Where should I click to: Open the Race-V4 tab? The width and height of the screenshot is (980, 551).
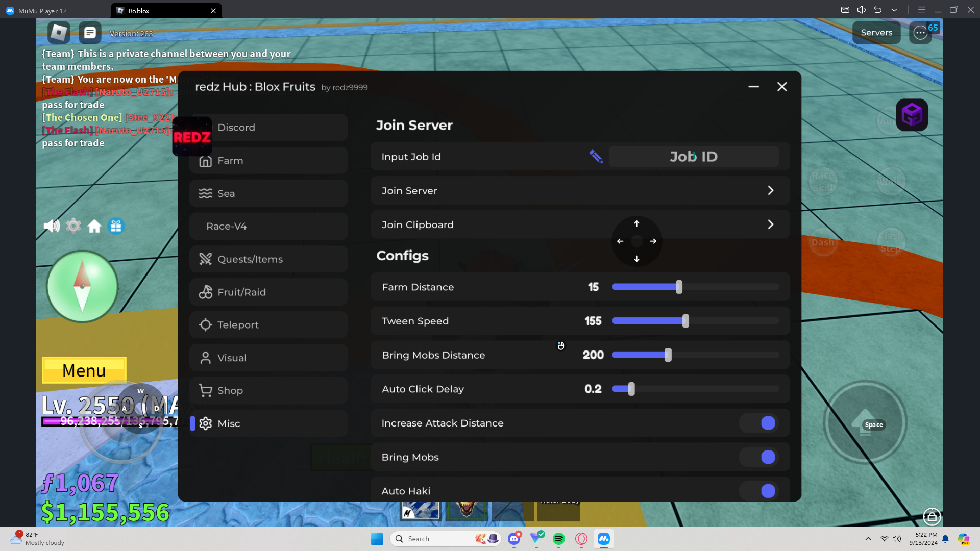pyautogui.click(x=268, y=226)
